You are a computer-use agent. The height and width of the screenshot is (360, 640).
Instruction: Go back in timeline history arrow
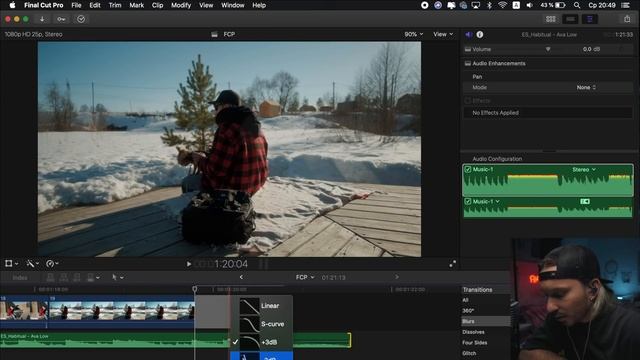coord(241,277)
